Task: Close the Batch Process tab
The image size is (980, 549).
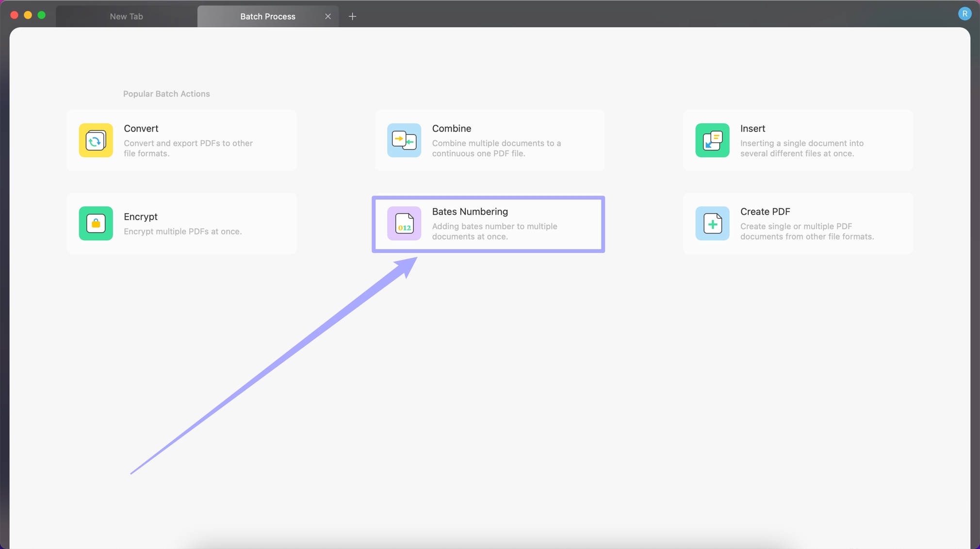Action: 328,17
